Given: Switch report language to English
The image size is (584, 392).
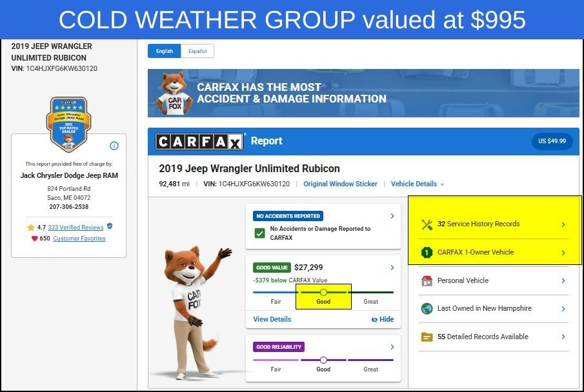Looking at the screenshot, I should pyautogui.click(x=165, y=51).
